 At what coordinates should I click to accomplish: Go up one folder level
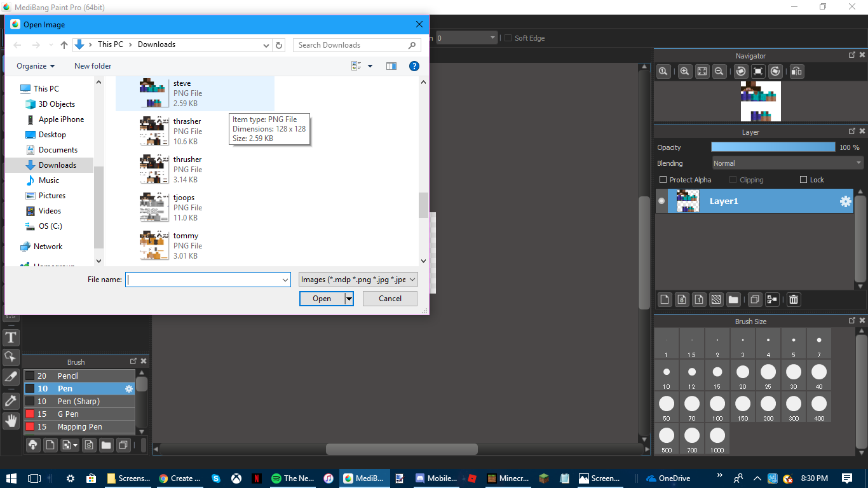pos(64,45)
